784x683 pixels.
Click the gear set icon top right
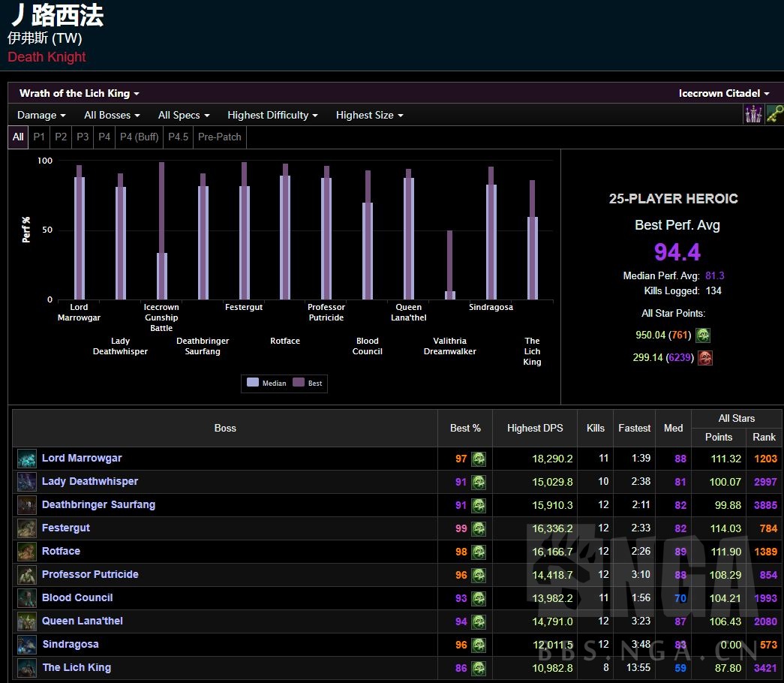[x=752, y=114]
